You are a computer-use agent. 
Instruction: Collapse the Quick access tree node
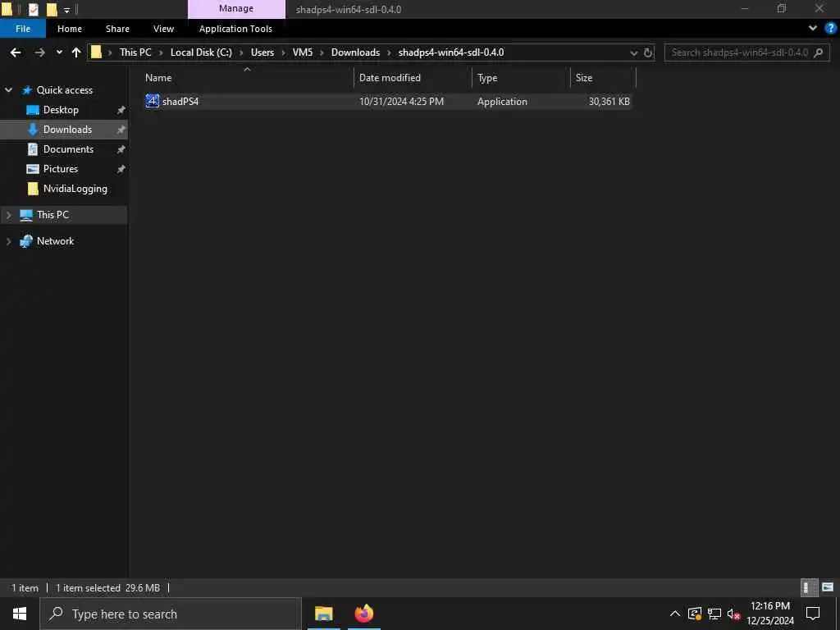pyautogui.click(x=8, y=90)
